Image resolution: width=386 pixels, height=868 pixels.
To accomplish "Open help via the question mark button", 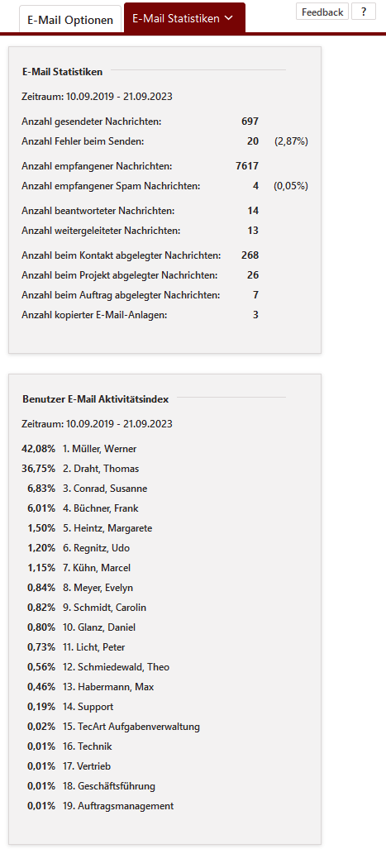I will [x=364, y=12].
